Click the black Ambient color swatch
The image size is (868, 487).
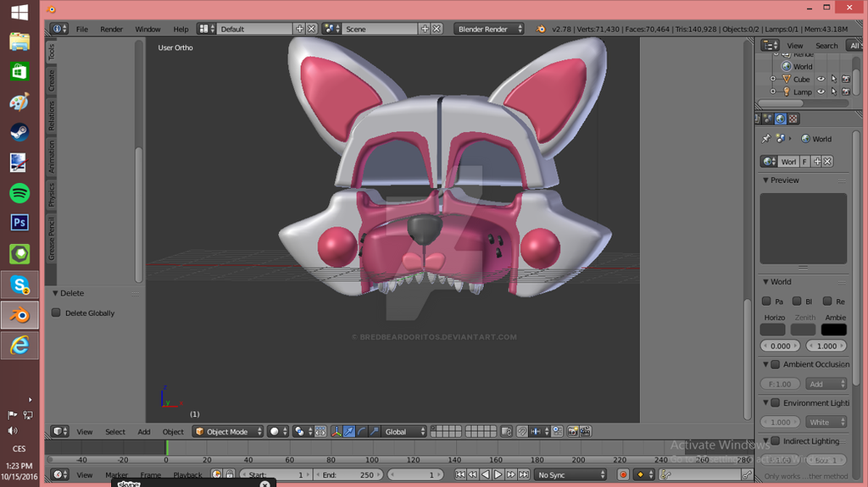pyautogui.click(x=834, y=329)
